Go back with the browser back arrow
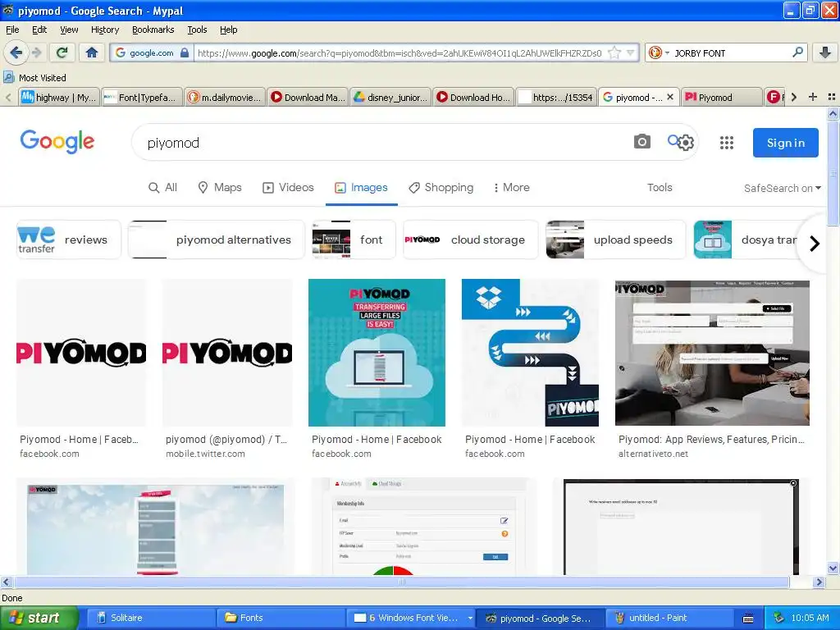This screenshot has width=840, height=630. coord(16,52)
